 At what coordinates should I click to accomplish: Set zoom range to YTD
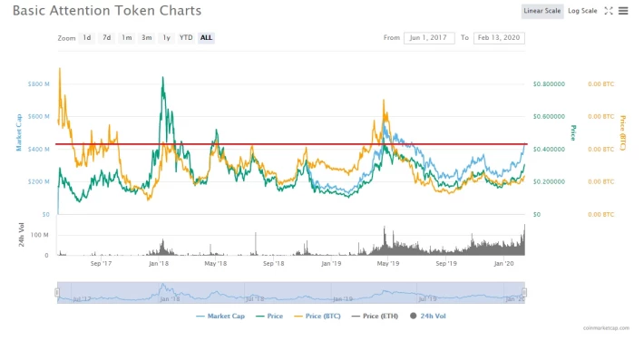pyautogui.click(x=186, y=38)
